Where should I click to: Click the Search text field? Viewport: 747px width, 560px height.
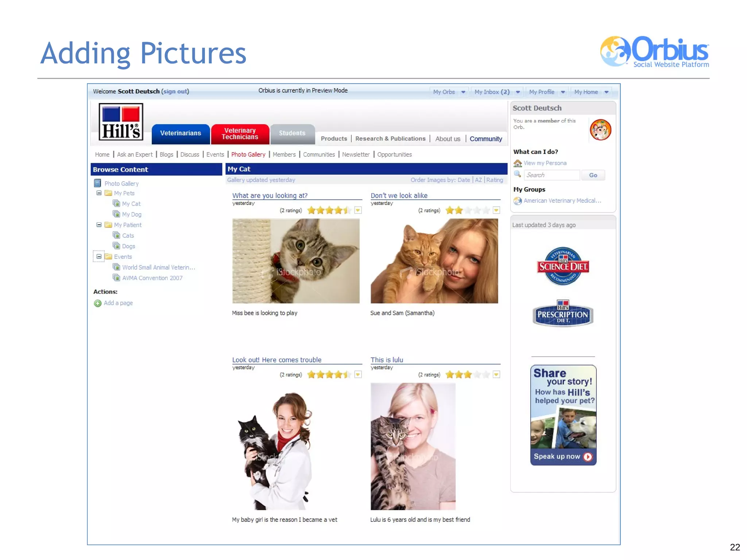[x=551, y=175]
